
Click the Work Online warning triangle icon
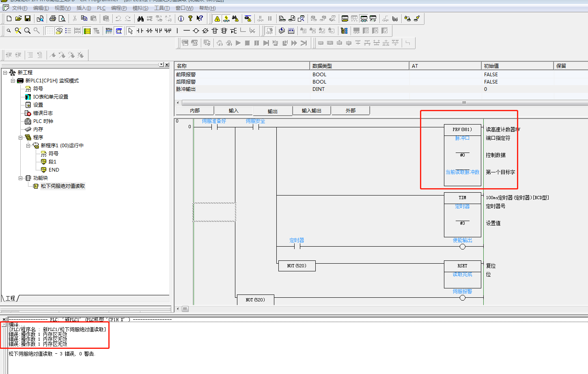(x=217, y=18)
